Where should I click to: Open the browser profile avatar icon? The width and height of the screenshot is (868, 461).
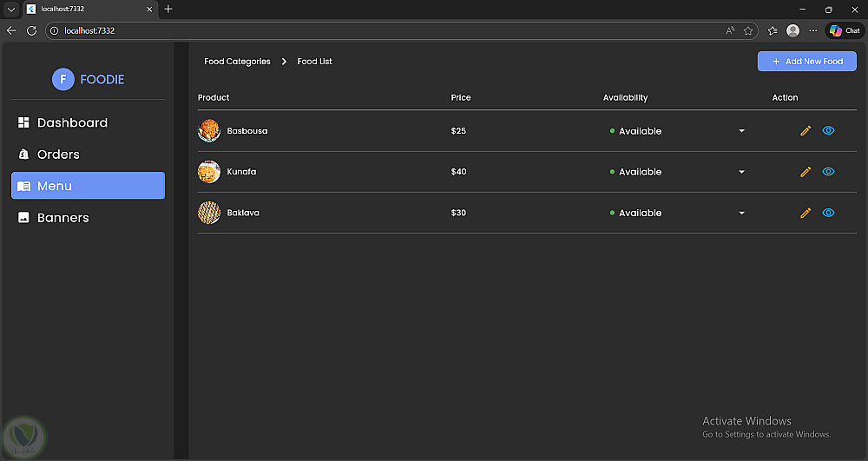[x=792, y=30]
